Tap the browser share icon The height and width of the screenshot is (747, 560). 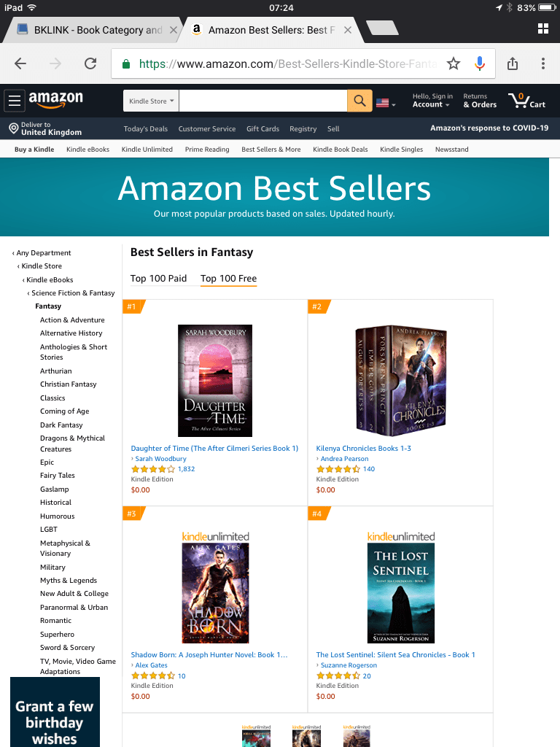513,63
